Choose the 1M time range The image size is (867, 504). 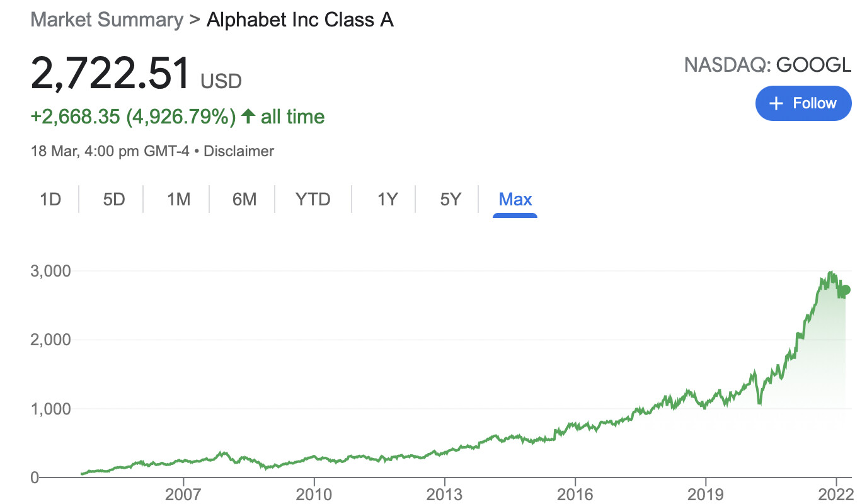click(178, 200)
